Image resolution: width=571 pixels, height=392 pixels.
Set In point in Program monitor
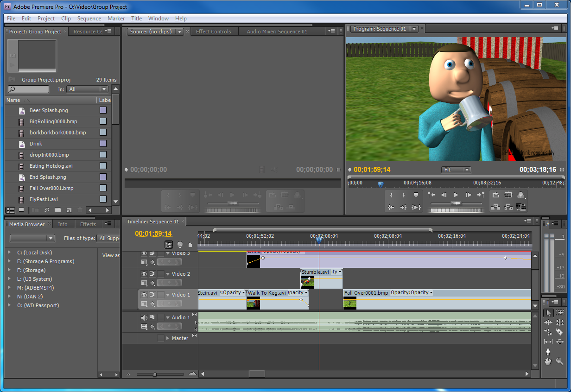pyautogui.click(x=392, y=195)
